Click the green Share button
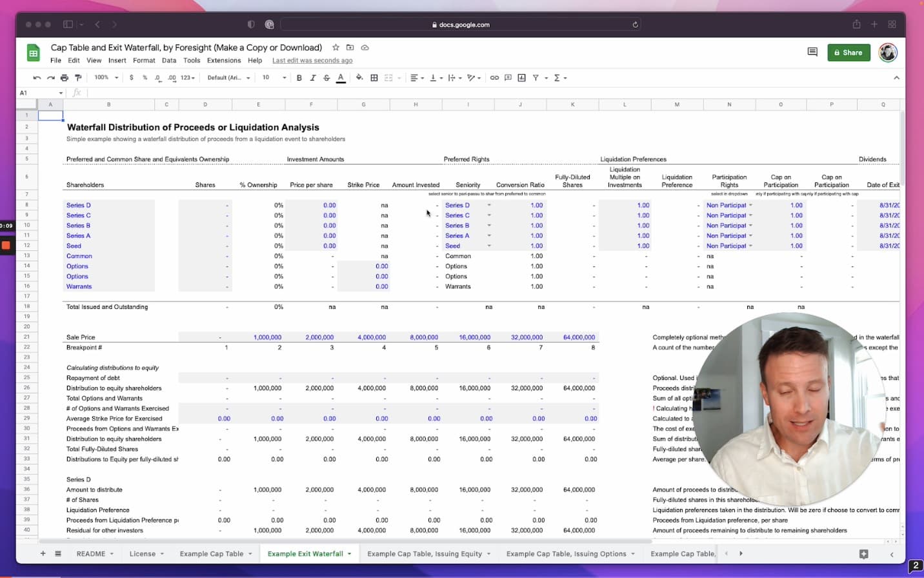The image size is (924, 578). [x=849, y=52]
